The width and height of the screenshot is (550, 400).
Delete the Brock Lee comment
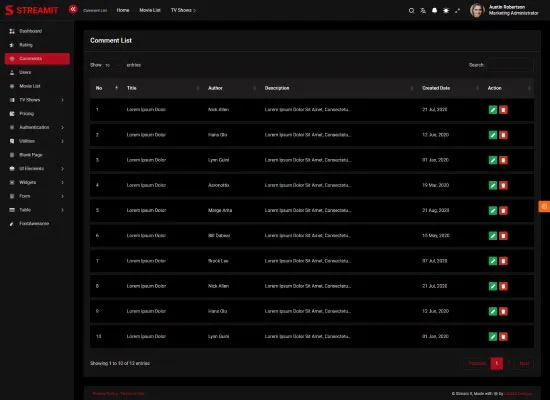click(x=503, y=261)
